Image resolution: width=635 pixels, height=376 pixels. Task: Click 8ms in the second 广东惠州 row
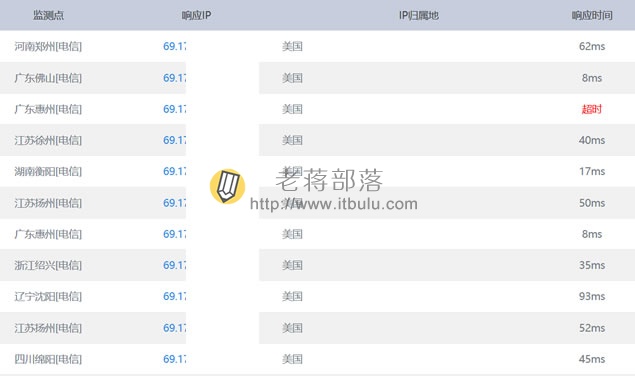pyautogui.click(x=592, y=234)
